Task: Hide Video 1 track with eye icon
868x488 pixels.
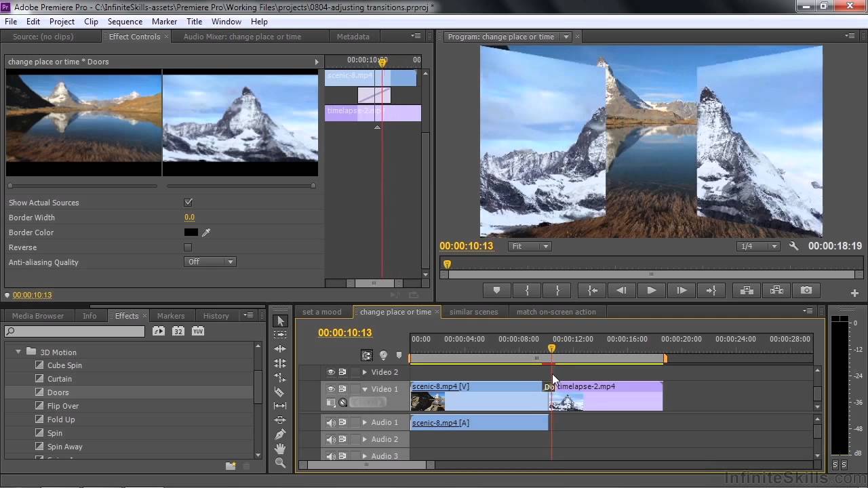Action: coord(331,389)
